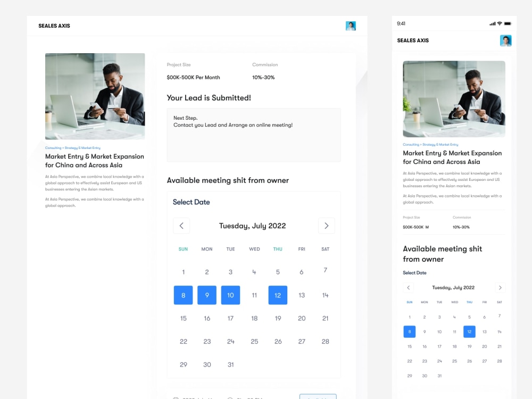Image resolution: width=532 pixels, height=399 pixels.
Task: Pick date 31 in desktop calendar
Action: pos(231,364)
